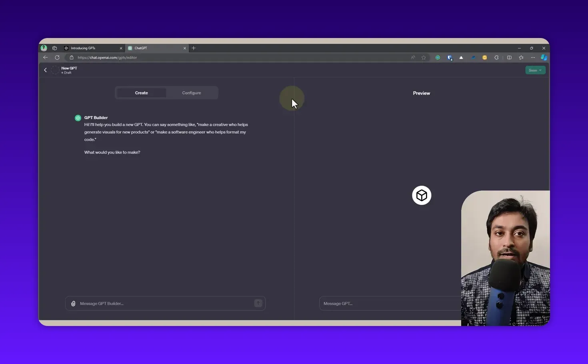Viewport: 588px width, 364px height.
Task: Reload the ChatGPT page
Action: click(x=57, y=57)
